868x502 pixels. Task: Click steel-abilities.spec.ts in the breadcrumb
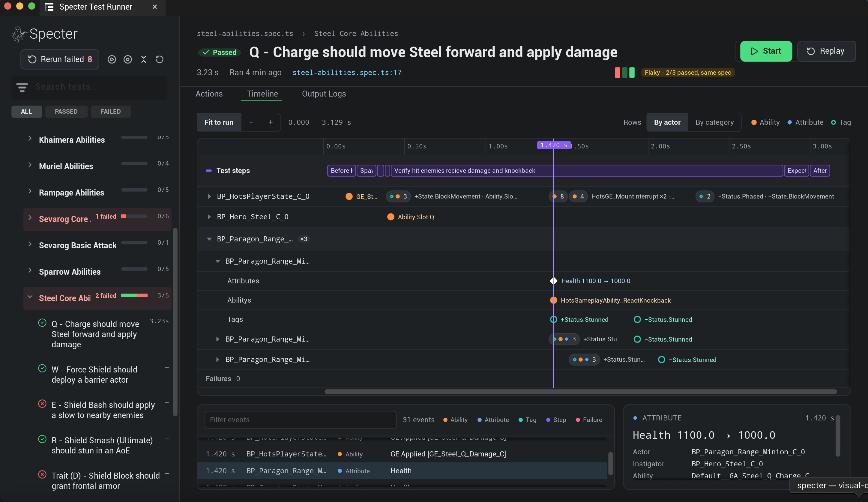(245, 33)
